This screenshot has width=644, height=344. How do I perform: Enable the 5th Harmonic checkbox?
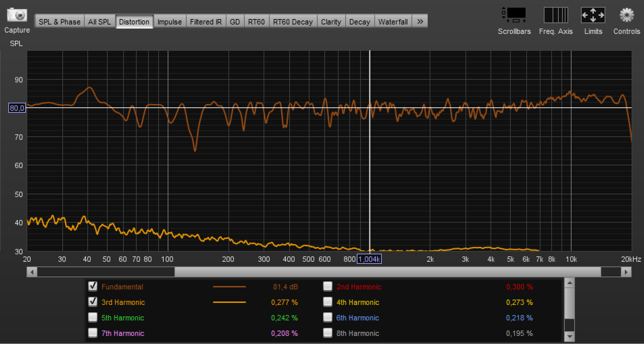(x=93, y=317)
